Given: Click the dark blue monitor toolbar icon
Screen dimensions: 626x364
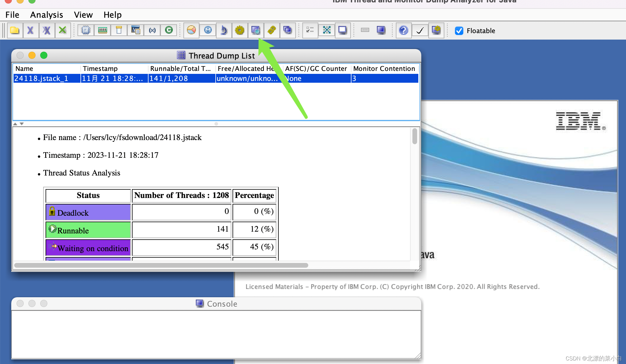Looking at the screenshot, I should click(x=381, y=30).
